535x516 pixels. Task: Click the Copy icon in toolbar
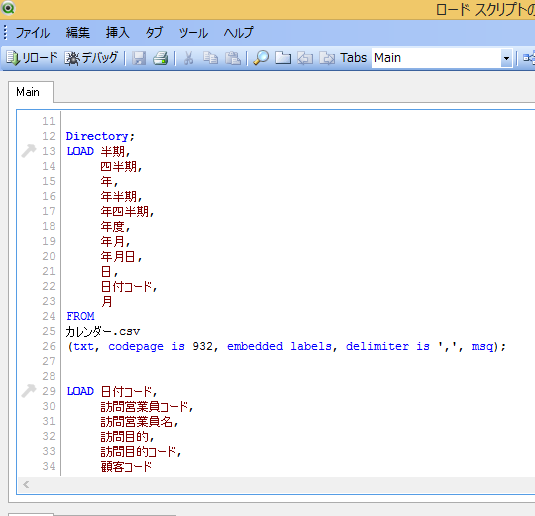click(211, 58)
